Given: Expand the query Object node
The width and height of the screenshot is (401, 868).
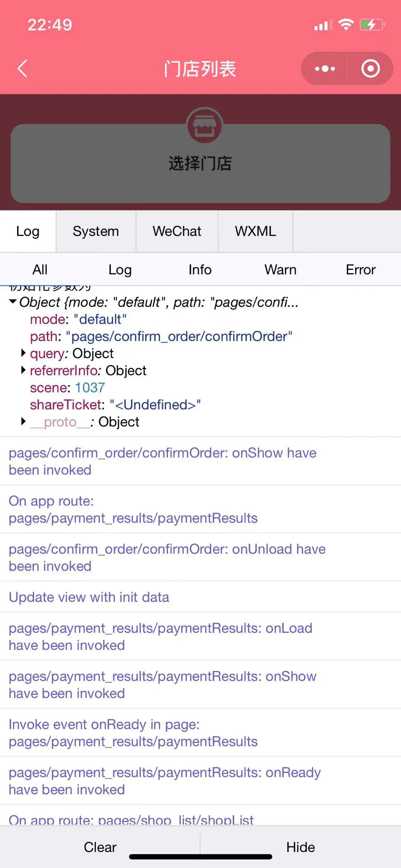Looking at the screenshot, I should coord(23,353).
